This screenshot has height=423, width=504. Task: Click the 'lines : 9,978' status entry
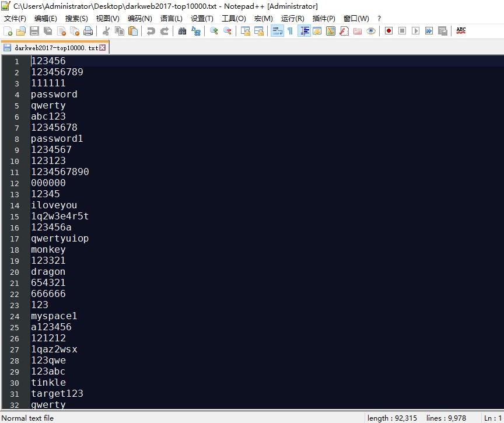click(446, 418)
